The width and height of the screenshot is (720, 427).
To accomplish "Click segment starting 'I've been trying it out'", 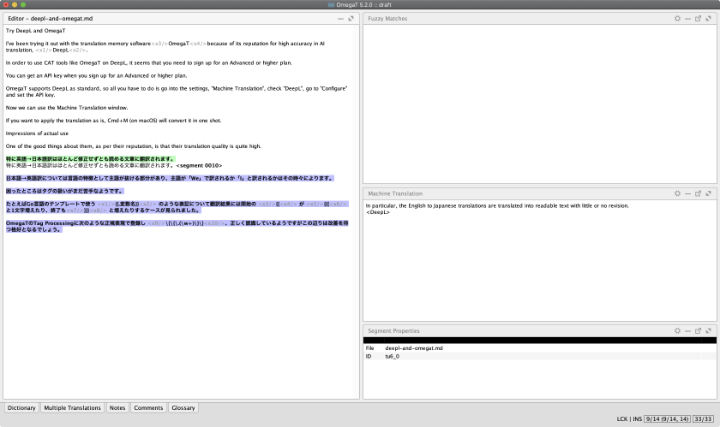I will 165,47.
